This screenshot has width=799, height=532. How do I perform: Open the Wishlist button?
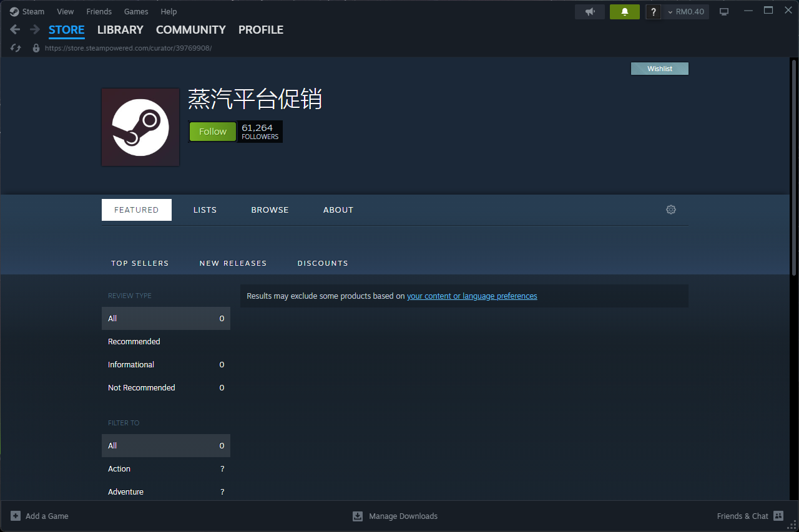coord(660,69)
